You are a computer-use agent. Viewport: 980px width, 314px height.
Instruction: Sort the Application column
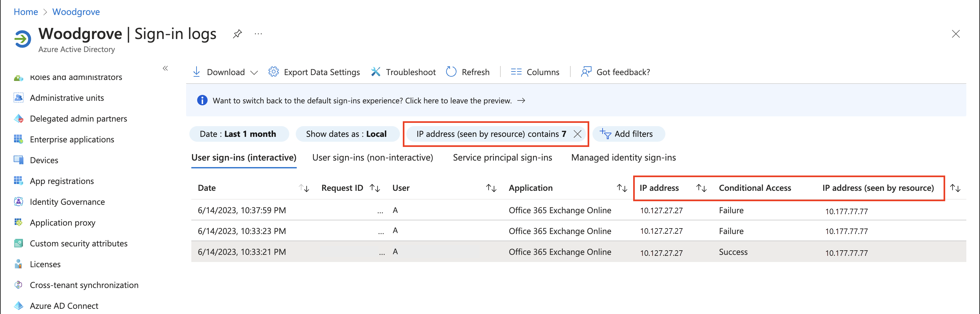tap(622, 188)
